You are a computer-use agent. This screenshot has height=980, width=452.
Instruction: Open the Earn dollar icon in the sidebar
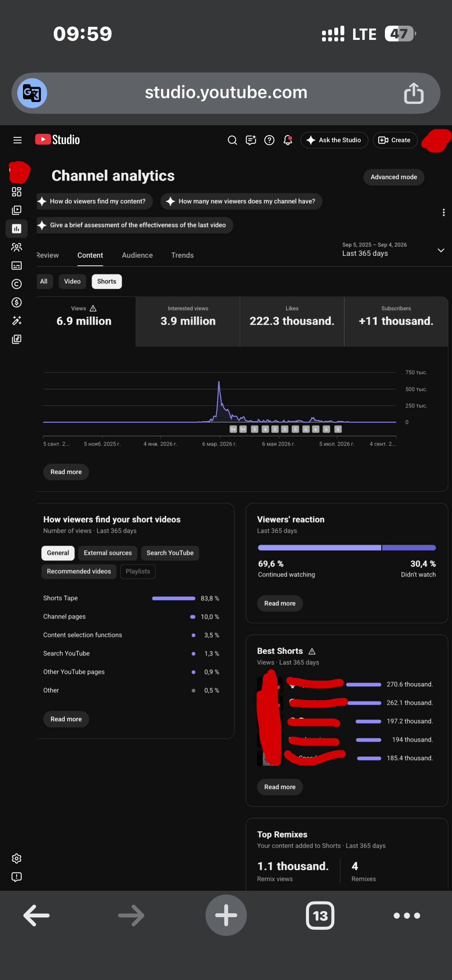point(16,303)
